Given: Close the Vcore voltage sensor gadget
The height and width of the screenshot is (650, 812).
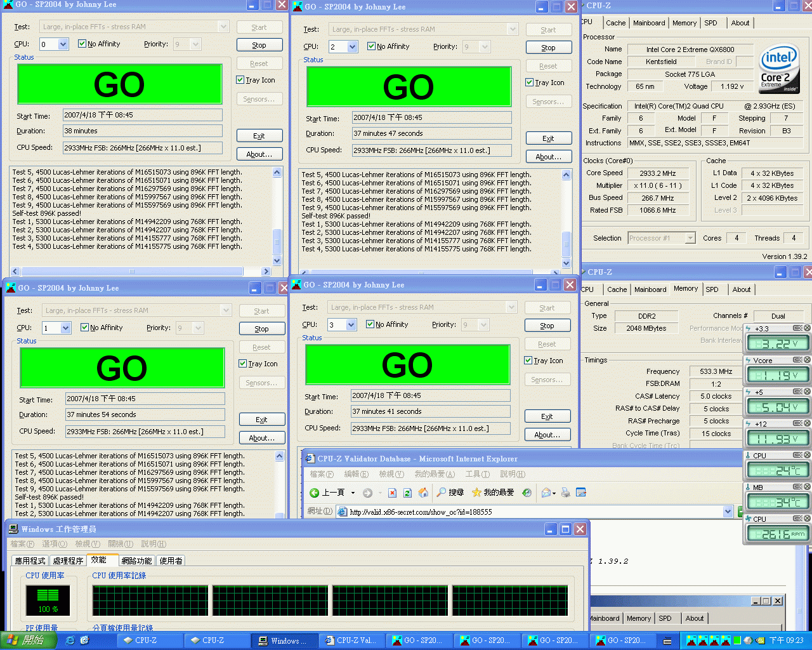Looking at the screenshot, I should pos(807,360).
